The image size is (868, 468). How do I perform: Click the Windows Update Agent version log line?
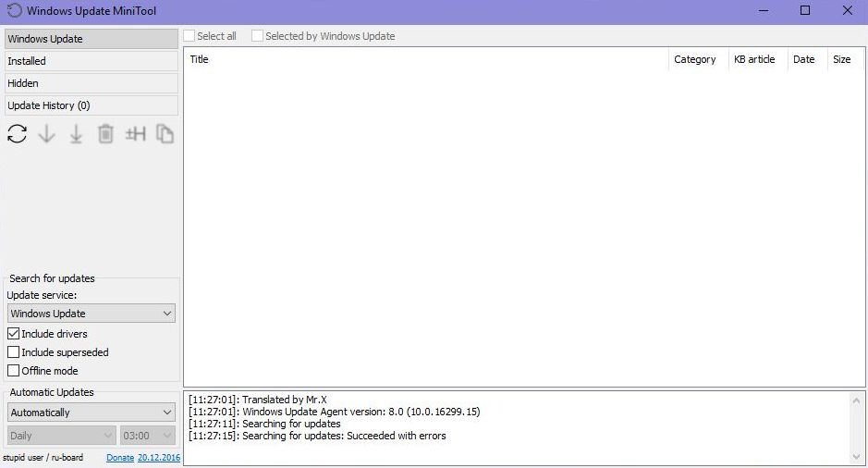tap(335, 412)
